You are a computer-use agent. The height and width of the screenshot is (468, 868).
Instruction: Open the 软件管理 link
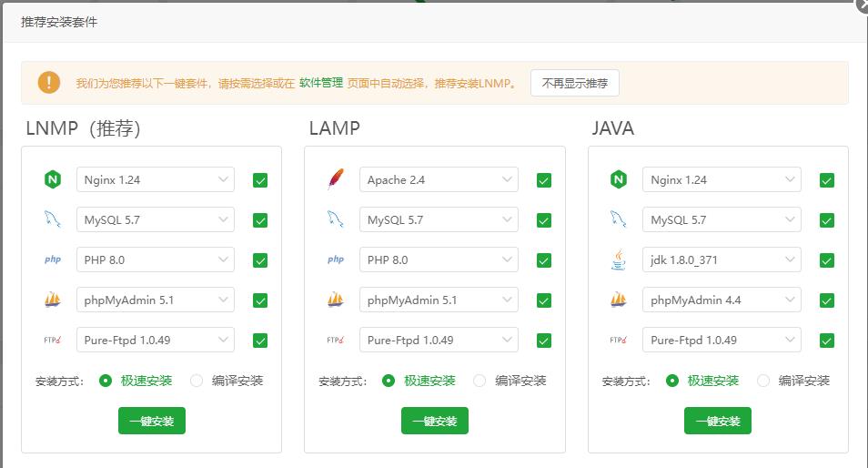321,83
